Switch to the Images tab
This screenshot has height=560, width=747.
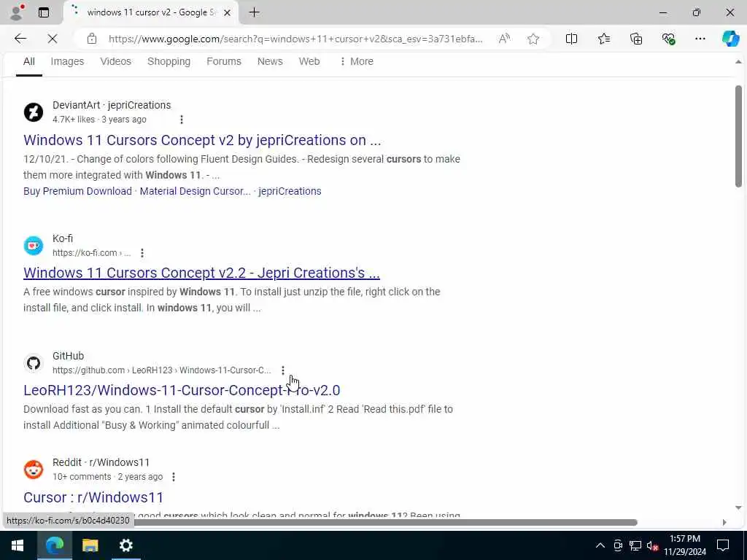pos(67,61)
